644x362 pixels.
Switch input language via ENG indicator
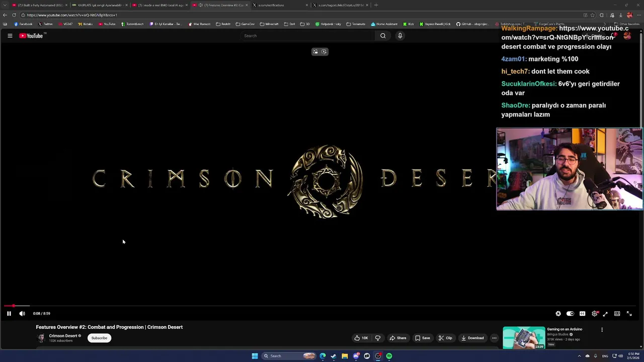point(605,356)
